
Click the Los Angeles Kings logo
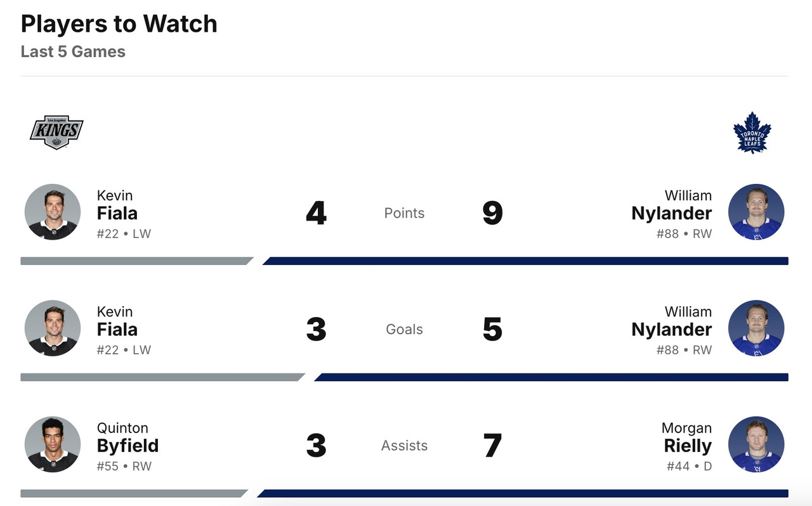56,132
